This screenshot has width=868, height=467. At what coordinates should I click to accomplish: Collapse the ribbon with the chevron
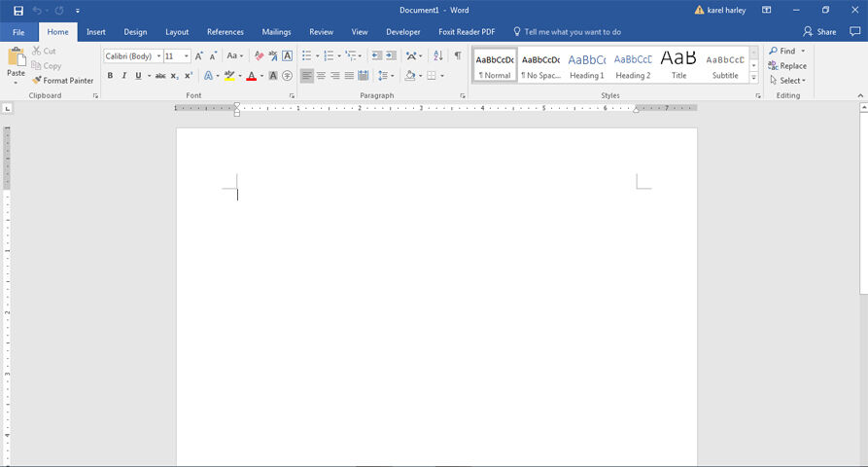[860, 96]
